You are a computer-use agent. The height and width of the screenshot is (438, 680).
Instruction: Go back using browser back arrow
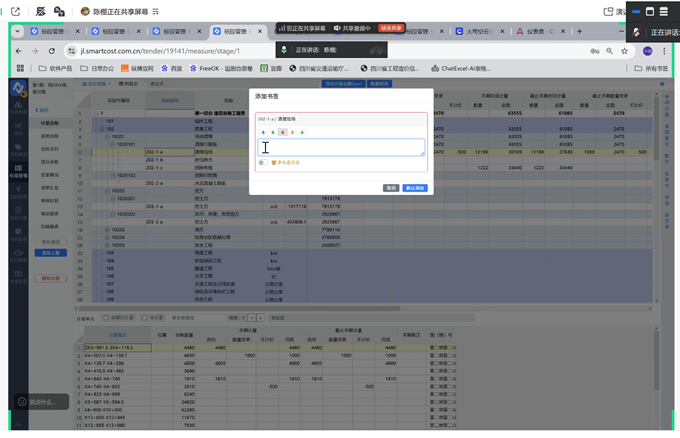point(17,51)
